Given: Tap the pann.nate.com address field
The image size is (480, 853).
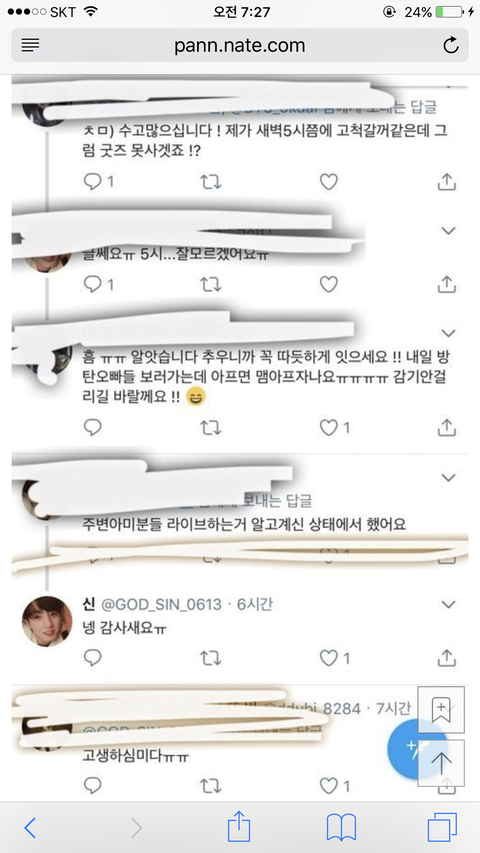Looking at the screenshot, I should [x=239, y=45].
